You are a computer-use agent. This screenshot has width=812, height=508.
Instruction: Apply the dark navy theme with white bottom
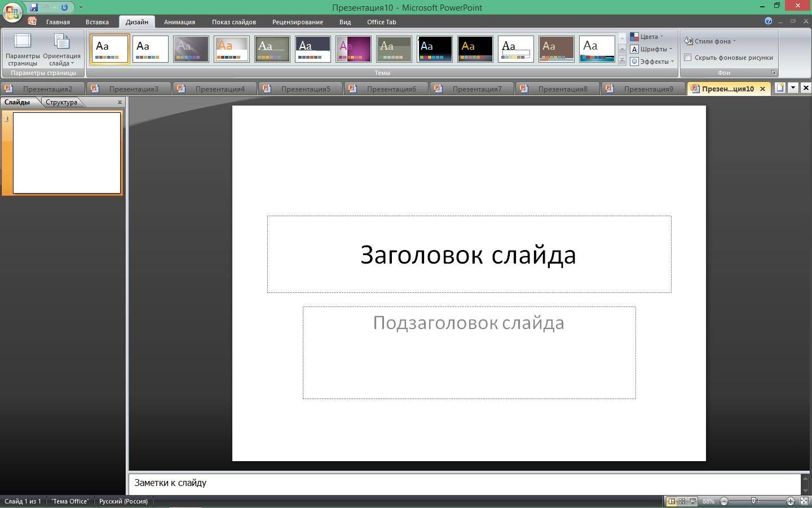click(x=313, y=49)
